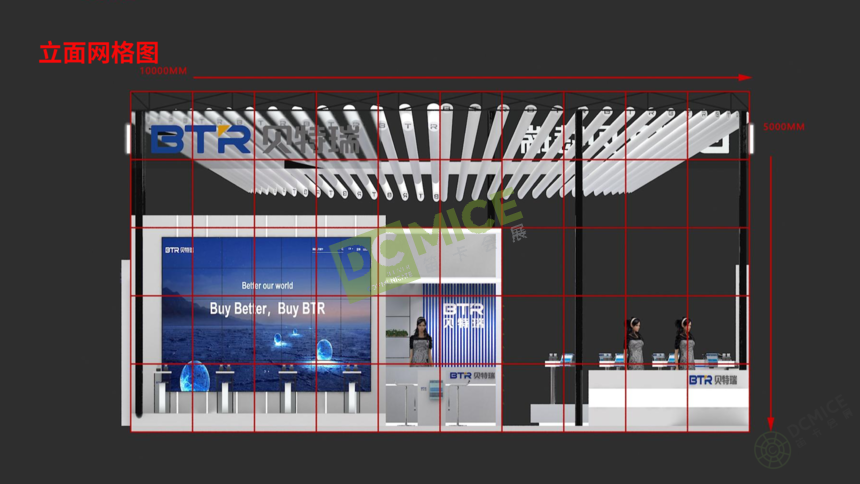This screenshot has width=860, height=484.
Task: Select the 5000MM height dimension label
Action: (784, 127)
